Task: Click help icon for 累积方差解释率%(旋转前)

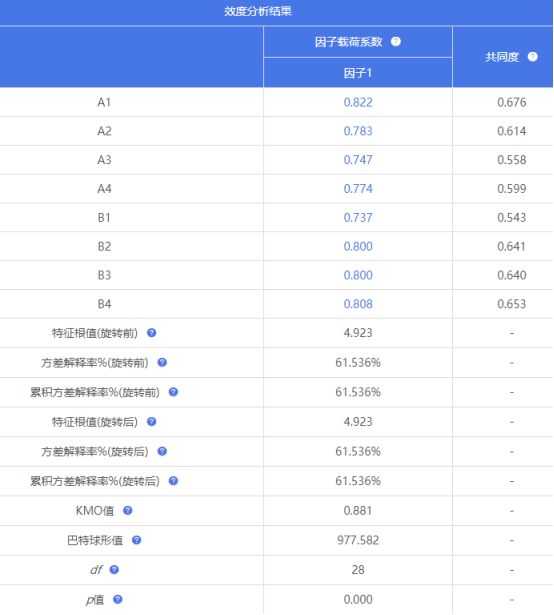Action: [x=173, y=392]
